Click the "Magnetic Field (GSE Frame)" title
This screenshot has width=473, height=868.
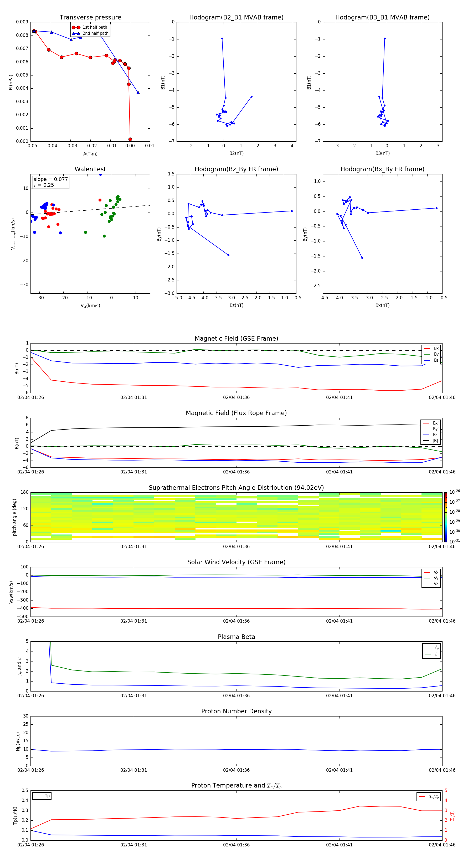(236, 339)
